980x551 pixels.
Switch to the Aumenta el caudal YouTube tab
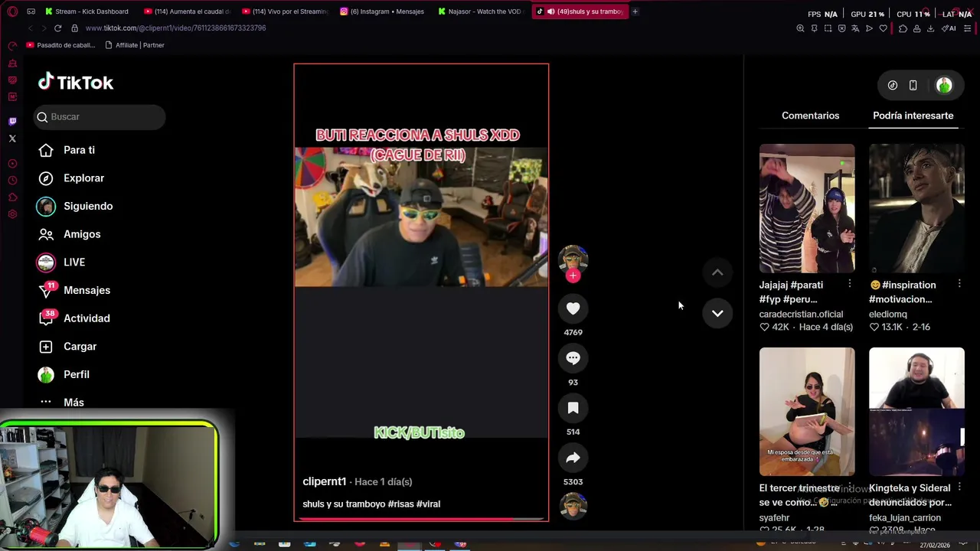point(187,11)
